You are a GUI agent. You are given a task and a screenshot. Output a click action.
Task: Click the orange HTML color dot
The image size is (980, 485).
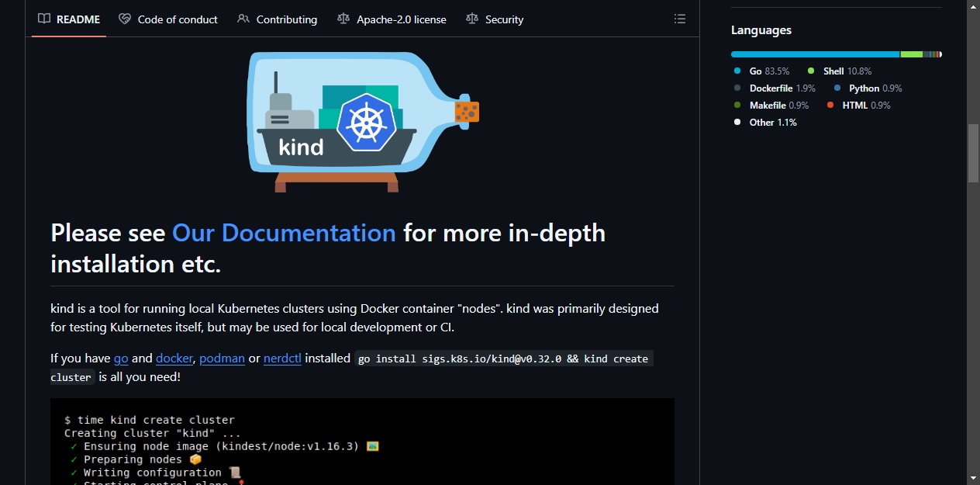coord(830,106)
